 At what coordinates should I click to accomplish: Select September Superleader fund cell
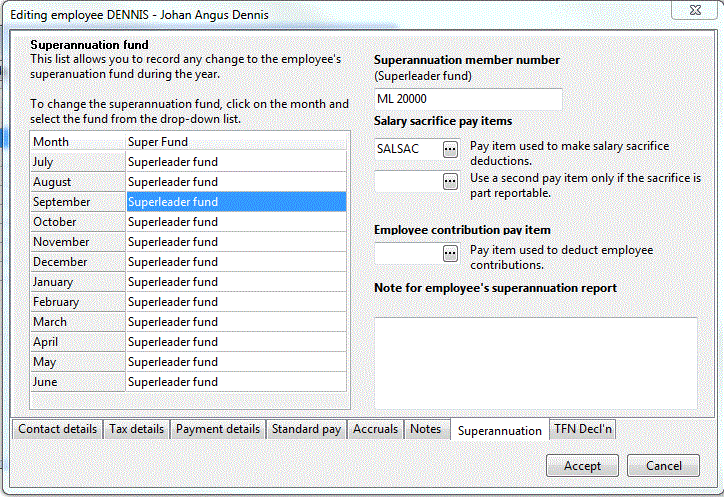(x=235, y=202)
